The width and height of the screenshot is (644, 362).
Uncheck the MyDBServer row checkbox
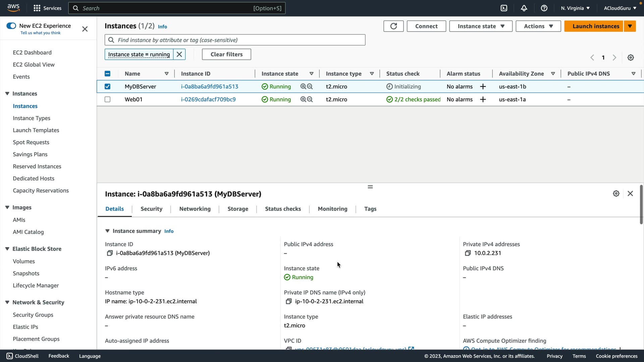point(107,86)
